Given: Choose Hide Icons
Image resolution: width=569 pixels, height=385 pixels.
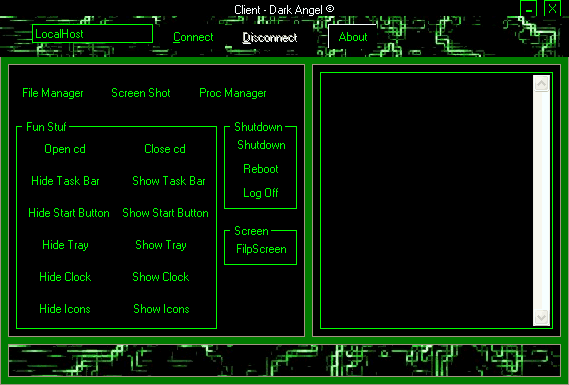Looking at the screenshot, I should 65,309.
